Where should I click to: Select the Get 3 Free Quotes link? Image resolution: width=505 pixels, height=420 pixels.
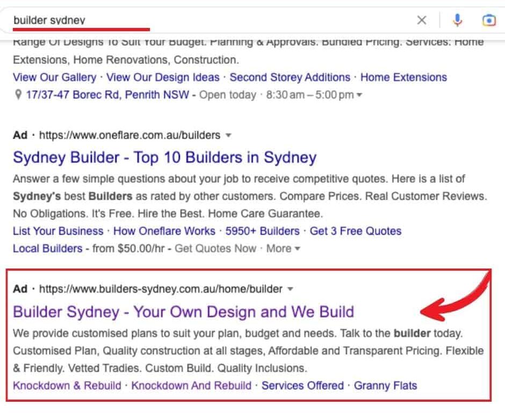(x=356, y=231)
